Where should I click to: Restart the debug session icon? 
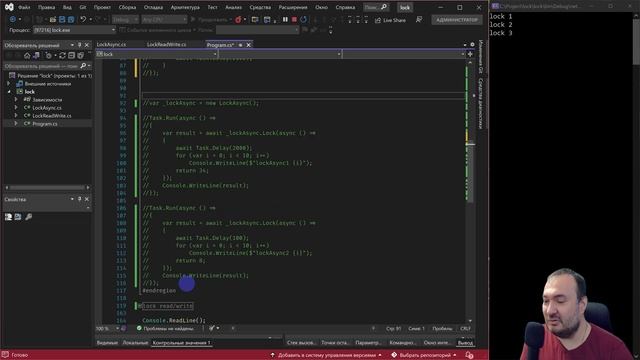[x=304, y=19]
